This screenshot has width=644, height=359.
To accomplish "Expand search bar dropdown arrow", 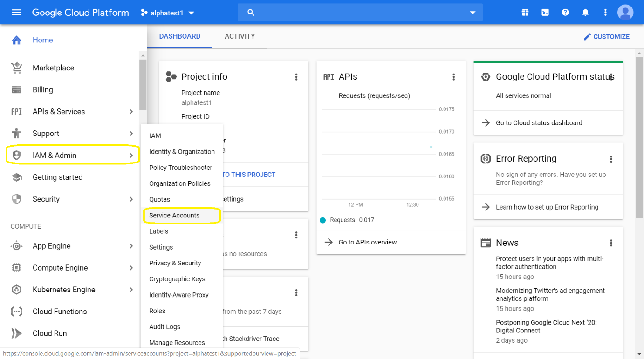I will (473, 13).
